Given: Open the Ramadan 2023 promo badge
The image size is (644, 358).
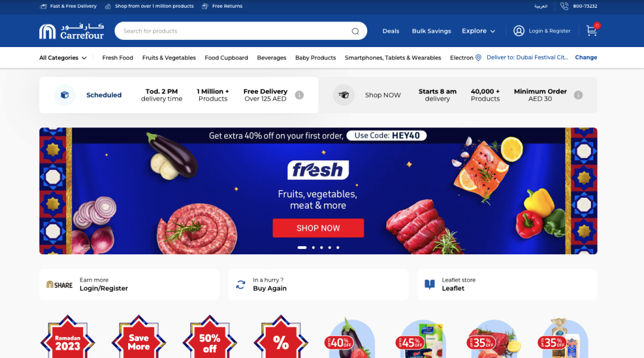Looking at the screenshot, I should pyautogui.click(x=68, y=337).
